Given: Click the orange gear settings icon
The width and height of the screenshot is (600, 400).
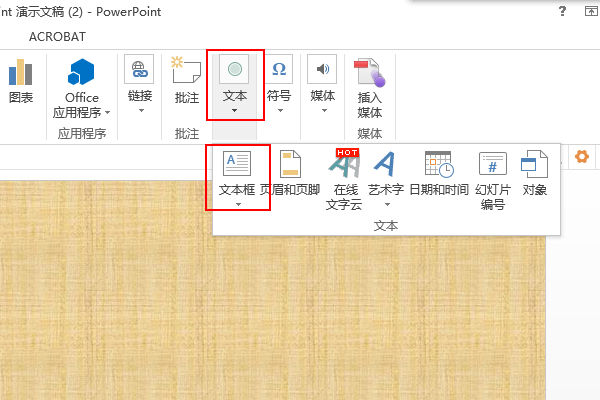Looking at the screenshot, I should pyautogui.click(x=582, y=157).
